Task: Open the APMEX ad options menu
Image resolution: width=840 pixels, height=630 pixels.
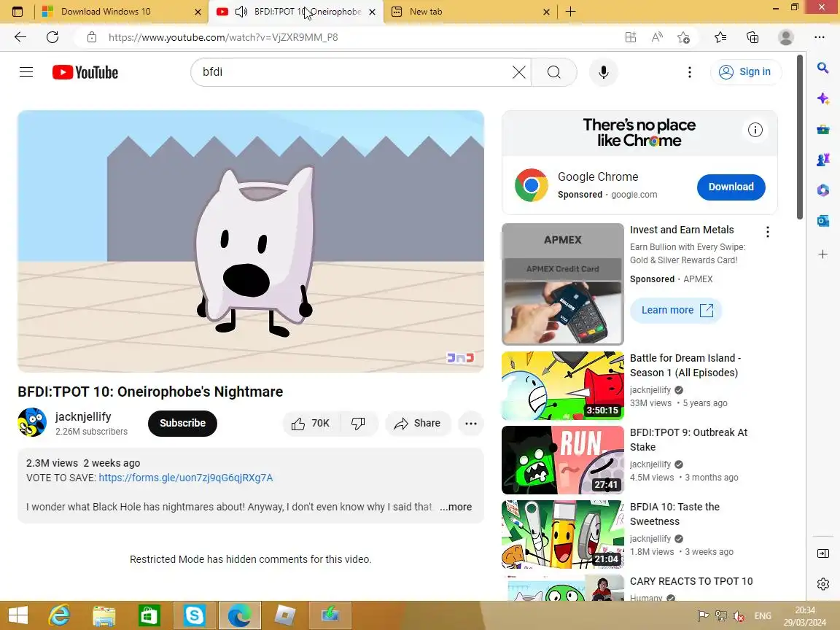Action: (768, 231)
